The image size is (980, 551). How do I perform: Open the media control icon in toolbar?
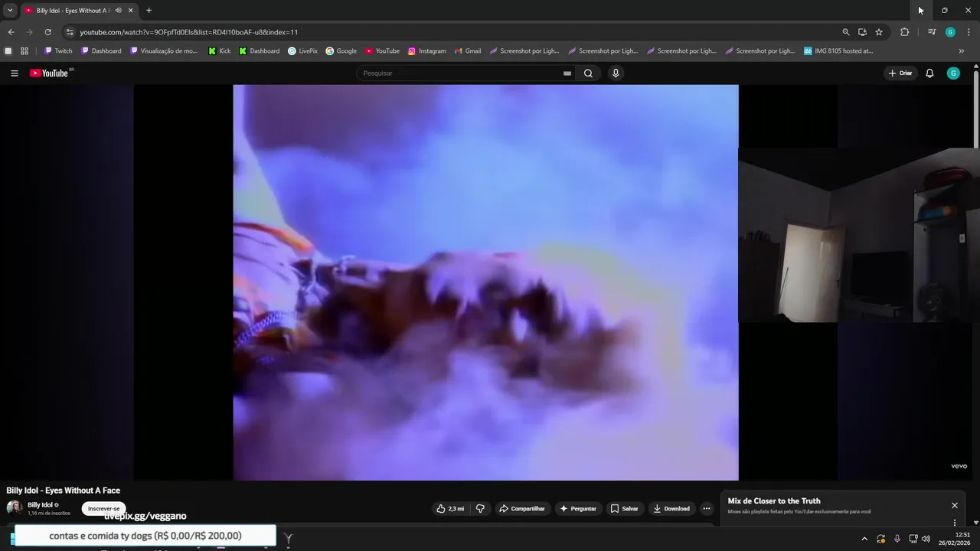(x=932, y=32)
